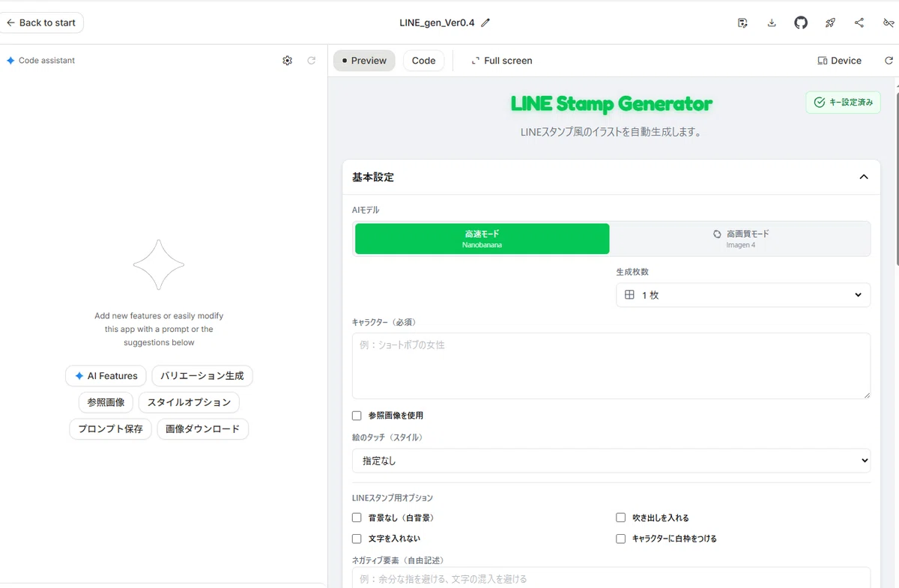Screen dimensions: 899x588
Task: Check キャラクターに白枠をつける option
Action: pyautogui.click(x=620, y=539)
